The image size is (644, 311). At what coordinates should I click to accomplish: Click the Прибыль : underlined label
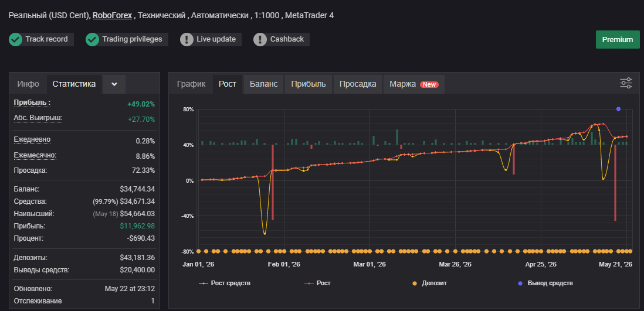pyautogui.click(x=32, y=102)
